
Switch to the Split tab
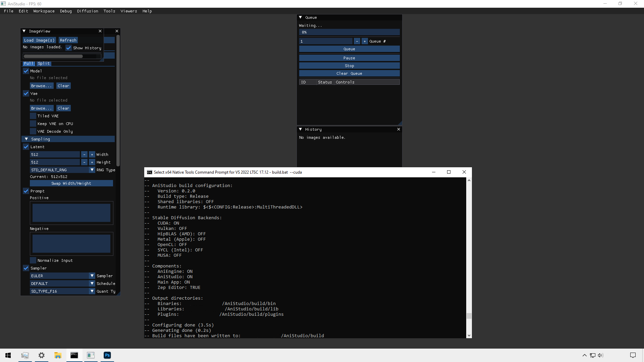click(44, 63)
